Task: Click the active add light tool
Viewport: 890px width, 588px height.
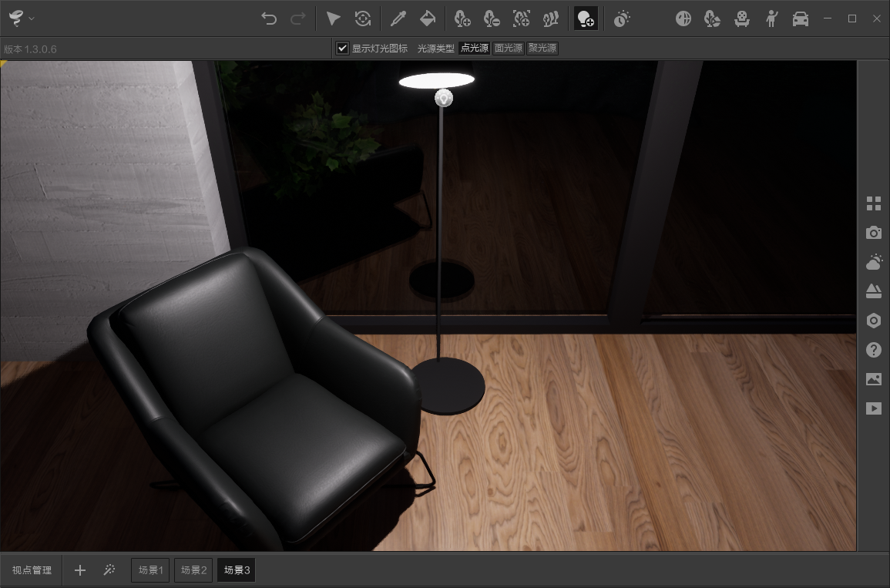Action: tap(586, 18)
